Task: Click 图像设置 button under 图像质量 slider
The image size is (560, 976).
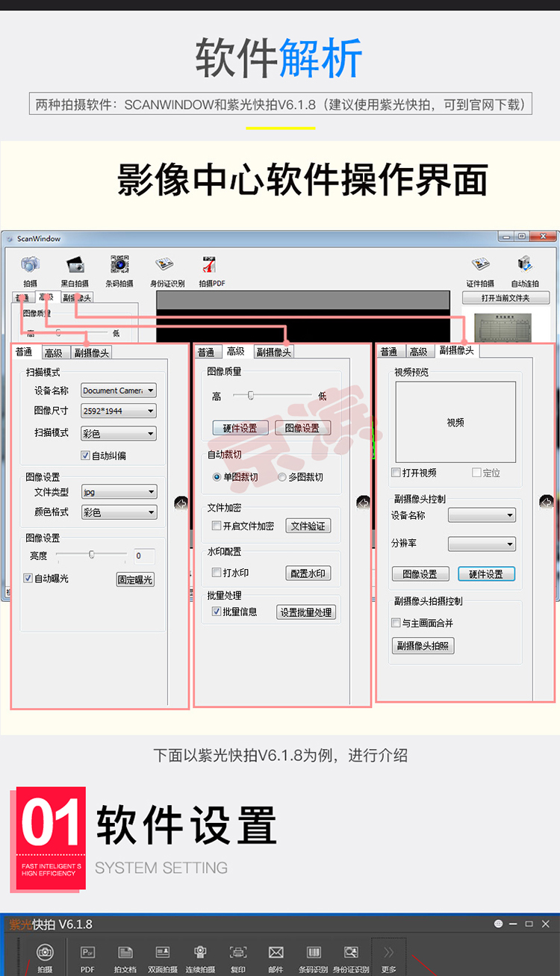Action: point(302,428)
